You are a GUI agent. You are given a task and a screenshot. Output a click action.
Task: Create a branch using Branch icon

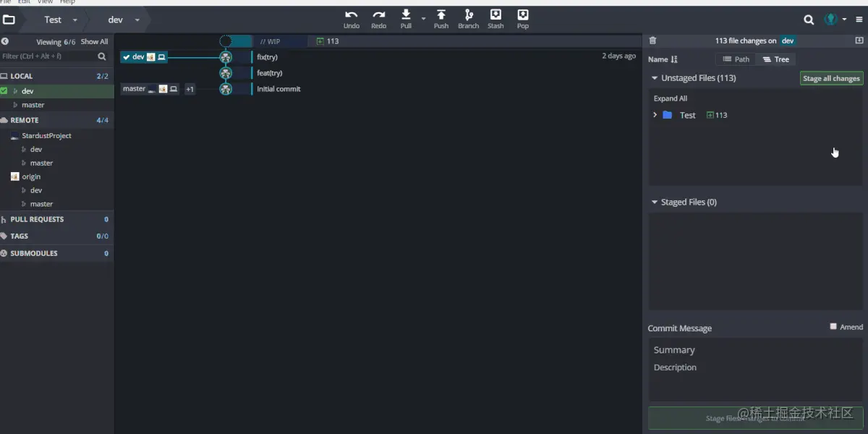tap(469, 14)
